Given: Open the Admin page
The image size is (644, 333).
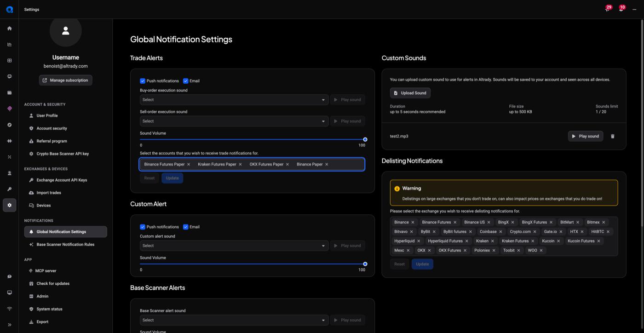Looking at the screenshot, I should click(x=65, y=296).
